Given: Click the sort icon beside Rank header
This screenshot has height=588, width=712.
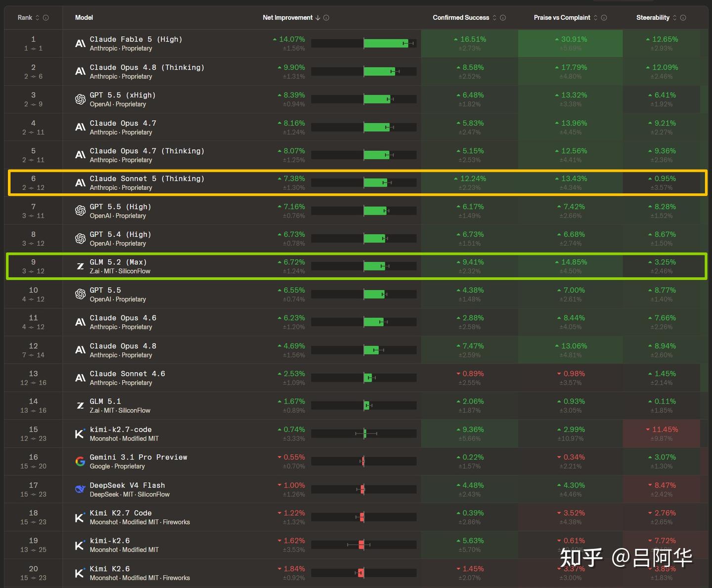Looking at the screenshot, I should pyautogui.click(x=38, y=18).
